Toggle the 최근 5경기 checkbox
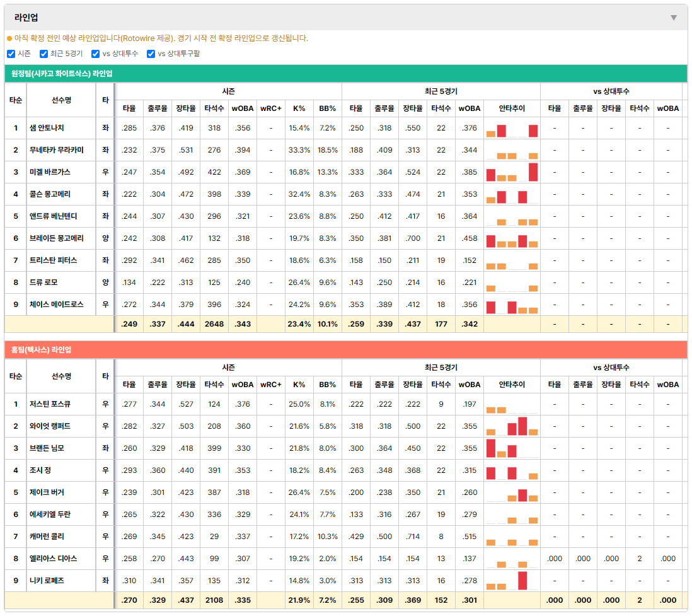 tap(43, 54)
